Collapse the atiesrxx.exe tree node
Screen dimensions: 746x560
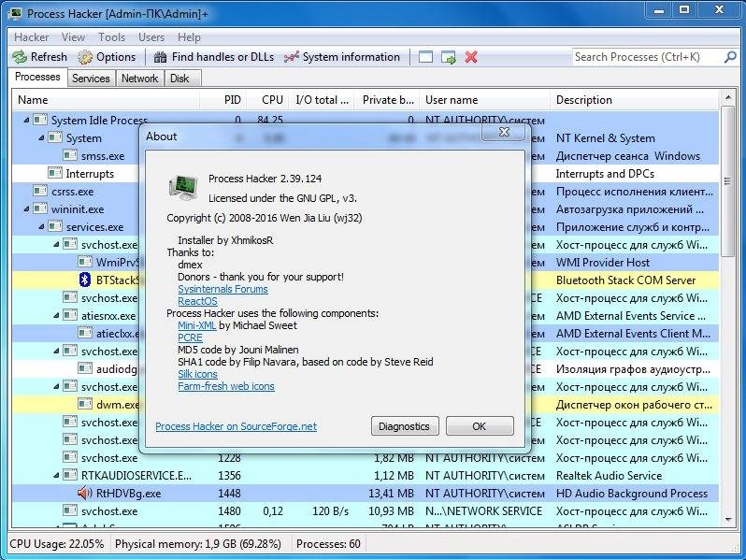click(x=56, y=315)
